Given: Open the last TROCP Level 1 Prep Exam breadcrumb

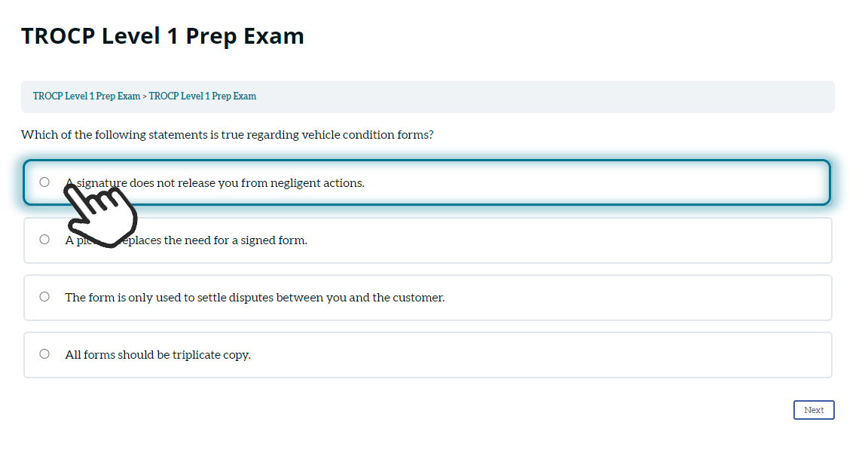Looking at the screenshot, I should click(203, 96).
